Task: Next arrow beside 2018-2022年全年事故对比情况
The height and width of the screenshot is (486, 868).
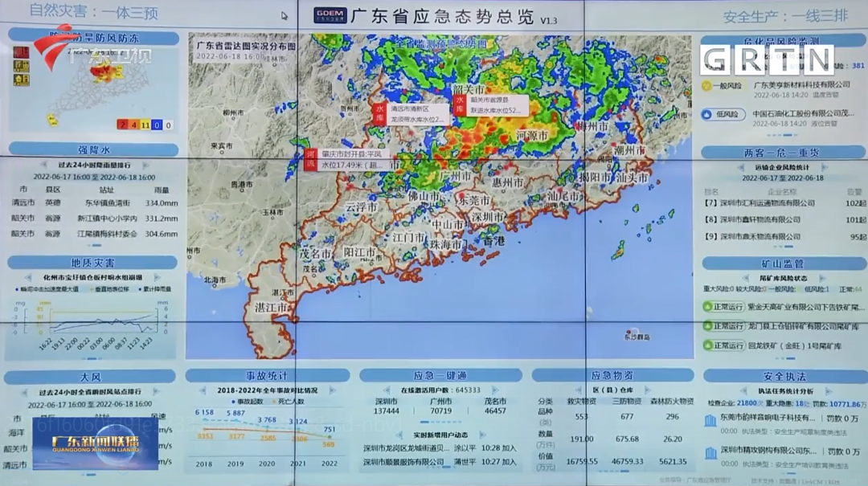Action: click(332, 390)
